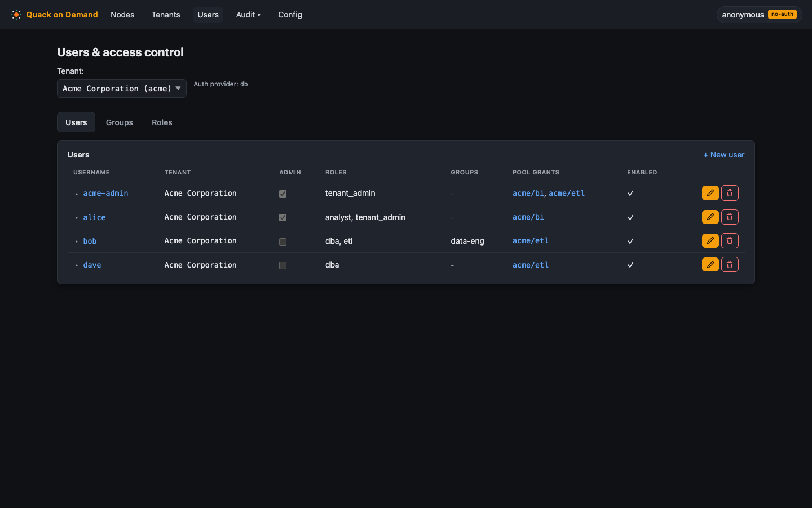Delete user alice using the trash icon
This screenshot has height=508, width=812.
point(730,217)
